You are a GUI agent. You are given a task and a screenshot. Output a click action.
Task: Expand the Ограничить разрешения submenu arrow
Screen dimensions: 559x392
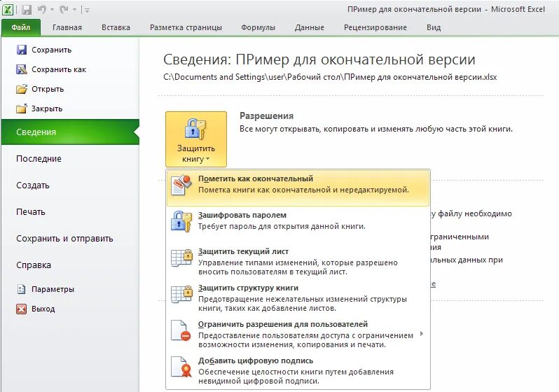click(x=422, y=334)
